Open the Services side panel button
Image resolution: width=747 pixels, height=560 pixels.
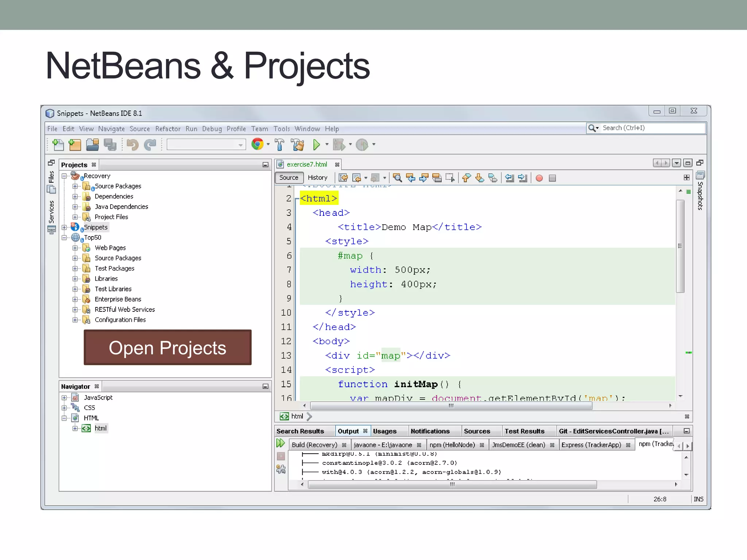(51, 217)
